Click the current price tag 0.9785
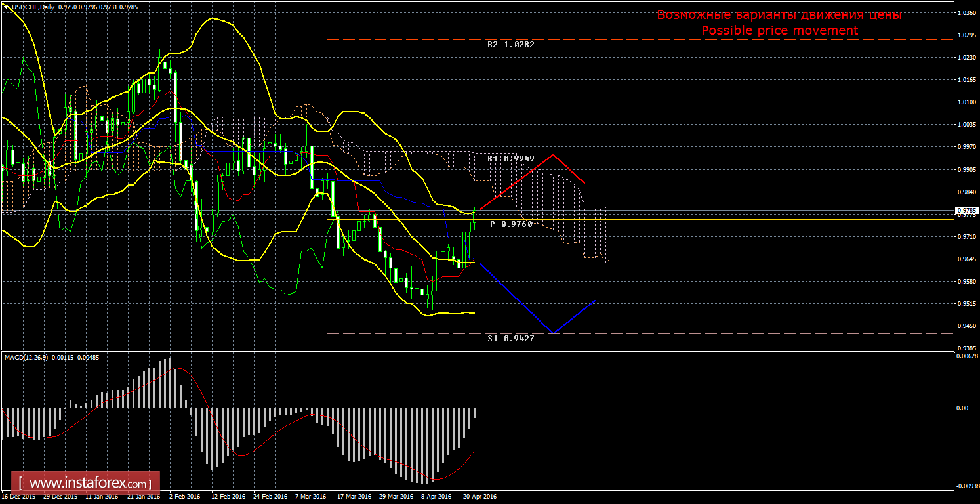 point(966,211)
